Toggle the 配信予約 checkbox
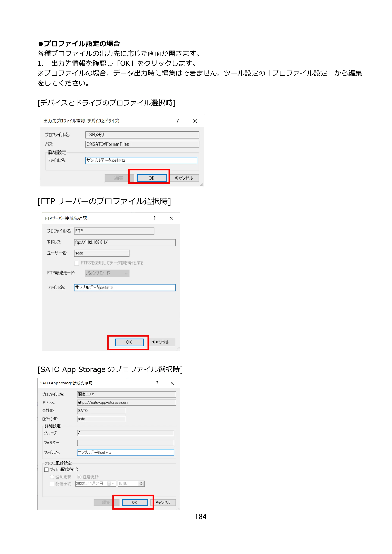 point(52,484)
